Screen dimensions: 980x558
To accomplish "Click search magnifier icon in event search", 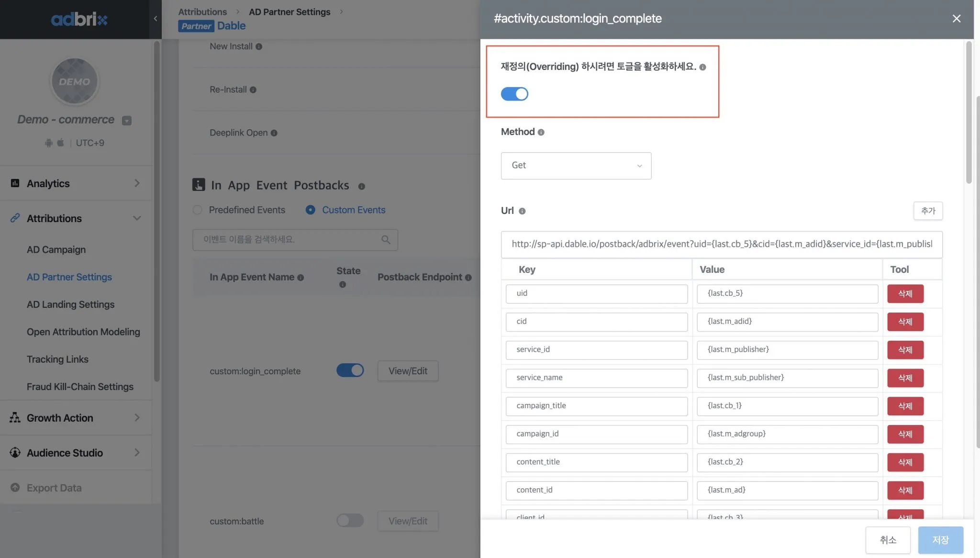I will pyautogui.click(x=386, y=240).
